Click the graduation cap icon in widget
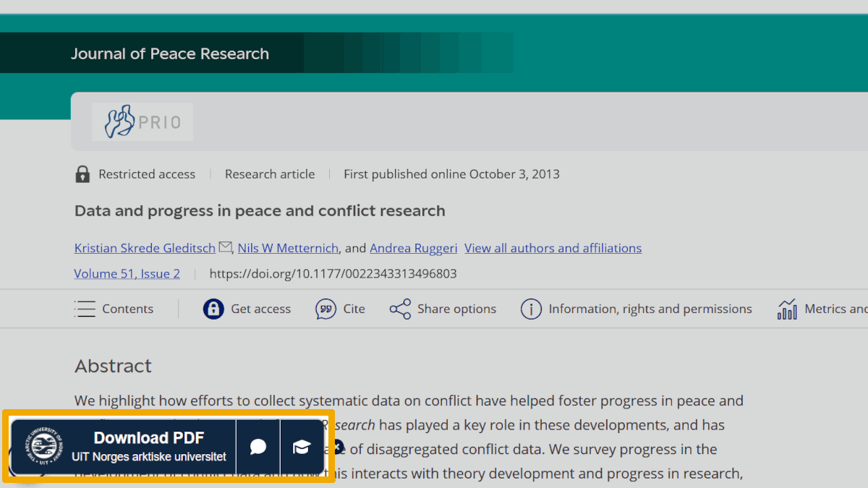This screenshot has height=488, width=868. pos(302,447)
